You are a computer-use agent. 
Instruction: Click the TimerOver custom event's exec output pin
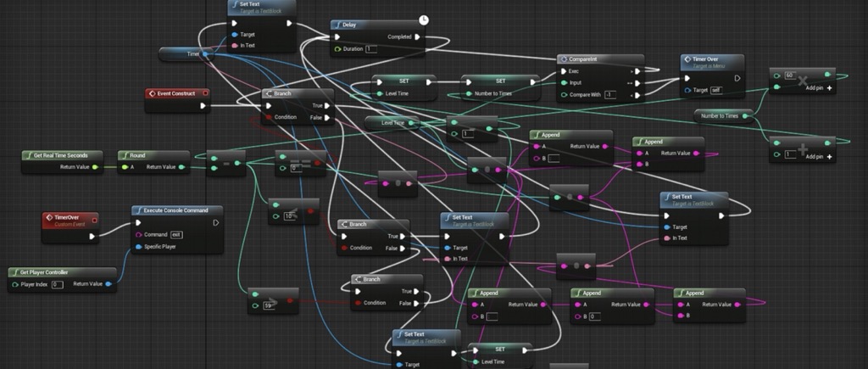point(92,237)
